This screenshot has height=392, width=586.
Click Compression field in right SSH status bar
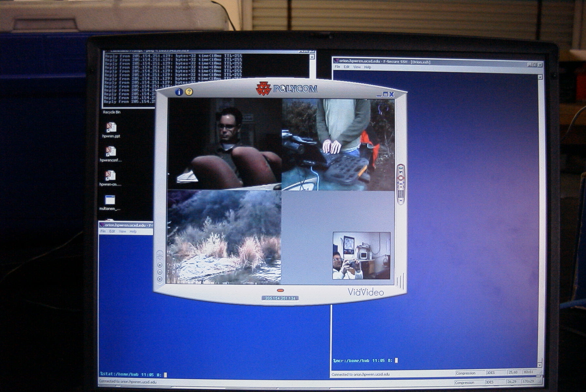[x=470, y=373]
